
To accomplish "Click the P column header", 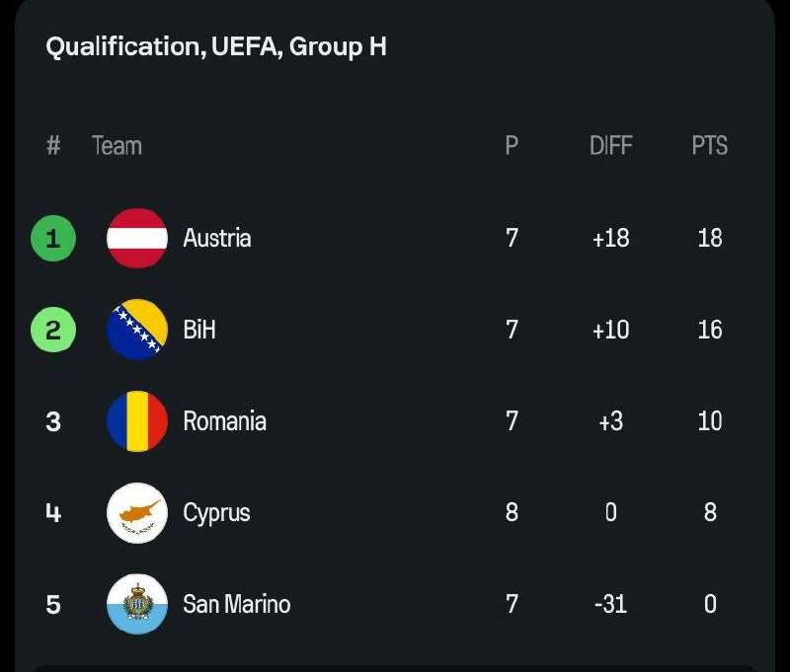I will coord(512,146).
